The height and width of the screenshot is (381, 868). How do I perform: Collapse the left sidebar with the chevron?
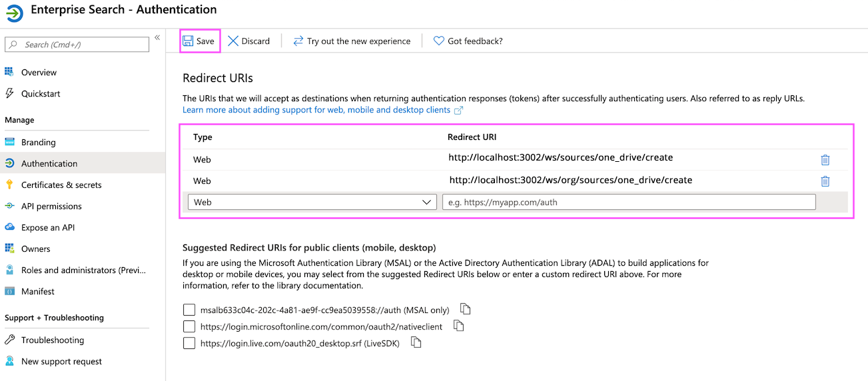[157, 38]
